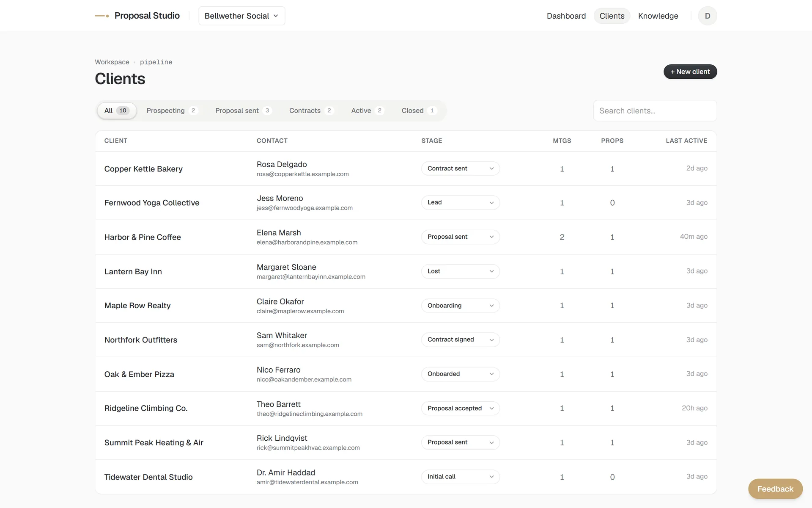Image resolution: width=812 pixels, height=508 pixels.
Task: Open the Harbor & Pine Coffee client
Action: pos(143,237)
